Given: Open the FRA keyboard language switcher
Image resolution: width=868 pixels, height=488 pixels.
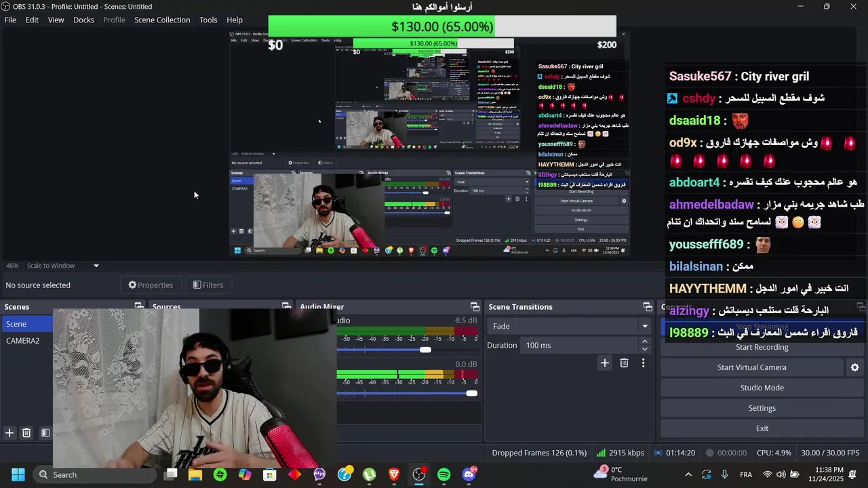Looking at the screenshot, I should 746,474.
